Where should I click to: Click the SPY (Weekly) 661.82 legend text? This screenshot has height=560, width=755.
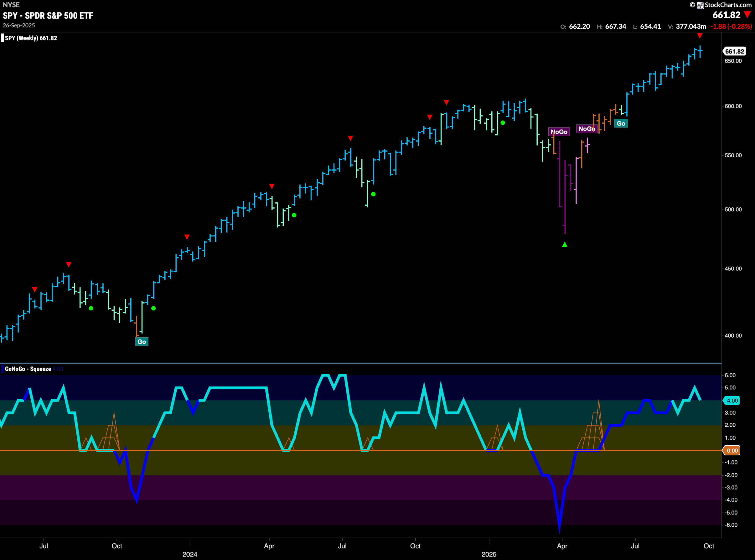(31, 38)
